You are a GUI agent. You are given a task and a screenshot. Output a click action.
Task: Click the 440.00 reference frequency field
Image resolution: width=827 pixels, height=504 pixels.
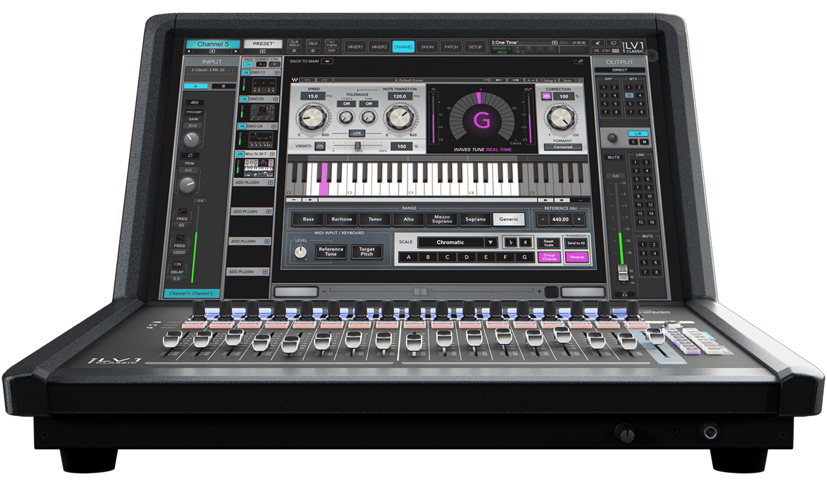560,219
